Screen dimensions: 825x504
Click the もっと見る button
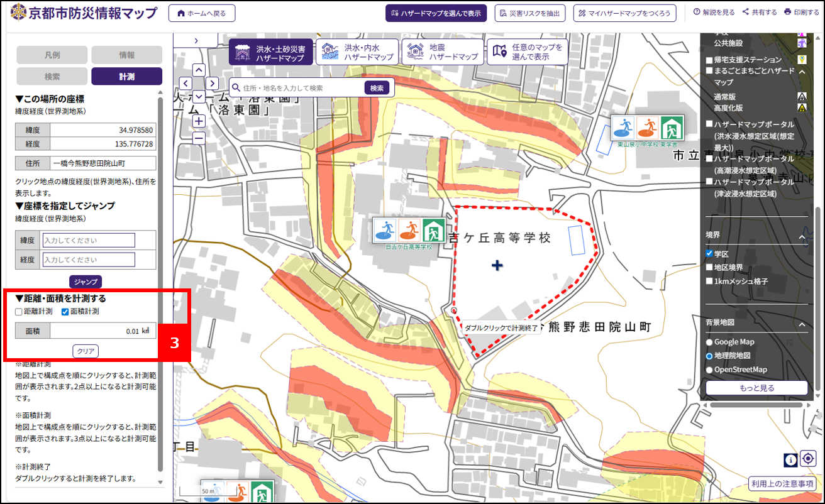(x=756, y=388)
